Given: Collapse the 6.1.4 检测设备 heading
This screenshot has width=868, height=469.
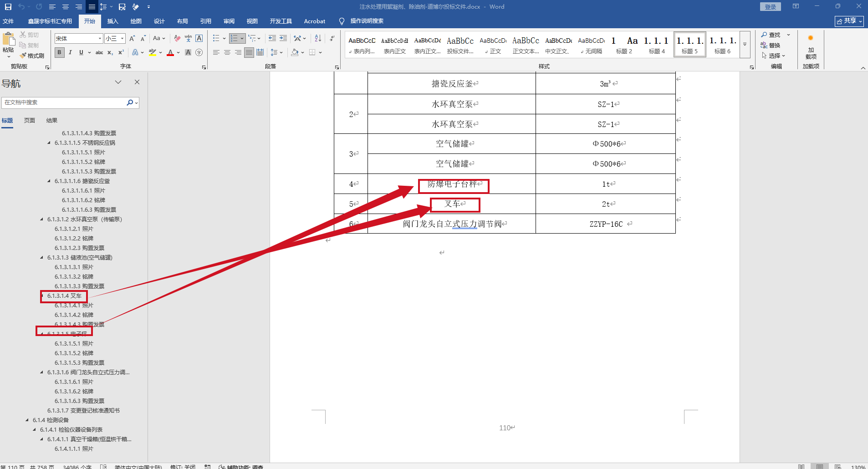Looking at the screenshot, I should (27, 420).
